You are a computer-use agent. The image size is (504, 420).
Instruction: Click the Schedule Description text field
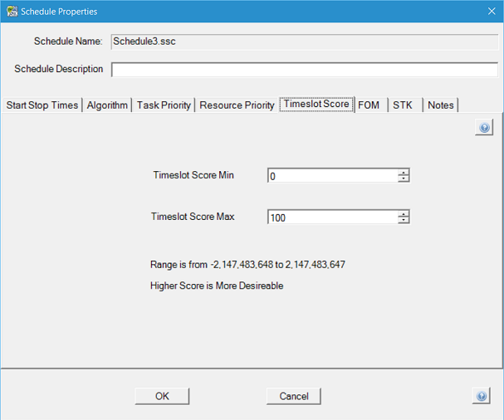coord(304,69)
